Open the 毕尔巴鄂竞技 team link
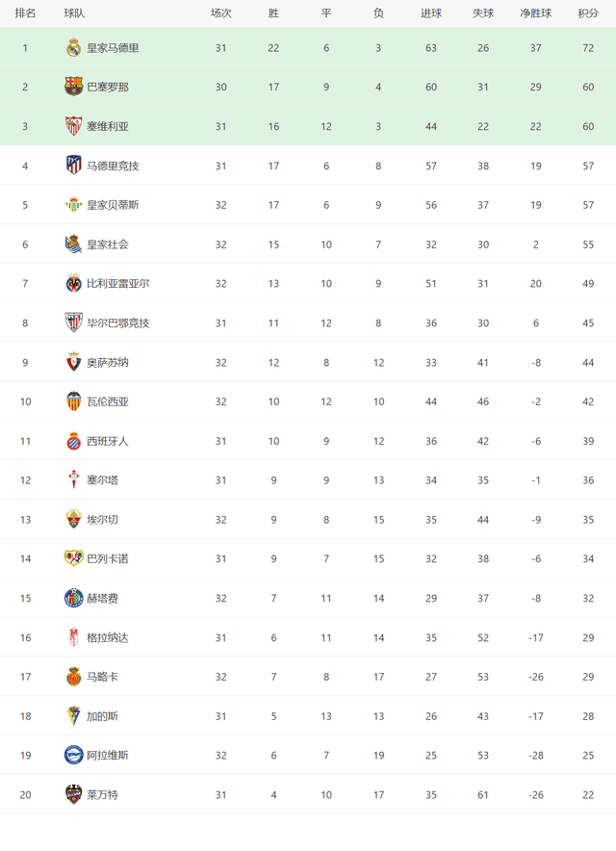The height and width of the screenshot is (851, 616). click(x=118, y=322)
